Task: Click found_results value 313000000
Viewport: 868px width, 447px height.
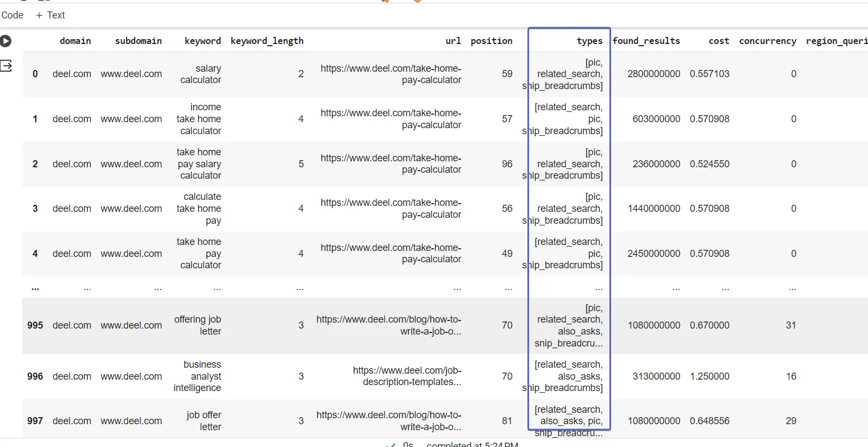Action: pyautogui.click(x=656, y=376)
